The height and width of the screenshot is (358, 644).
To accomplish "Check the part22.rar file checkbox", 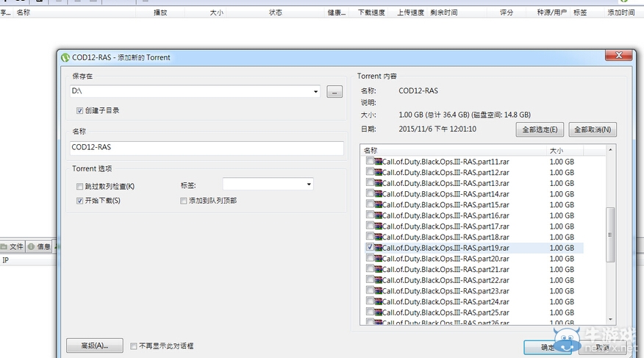I will [370, 279].
